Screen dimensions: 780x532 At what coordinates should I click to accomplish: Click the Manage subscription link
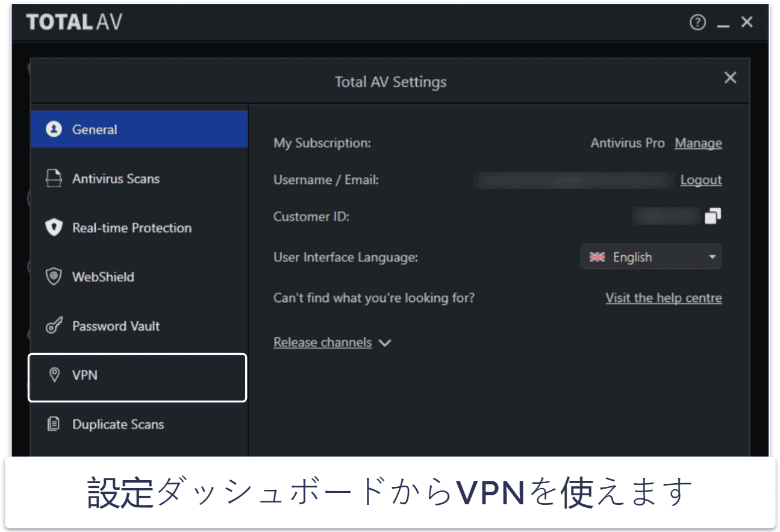pos(698,143)
